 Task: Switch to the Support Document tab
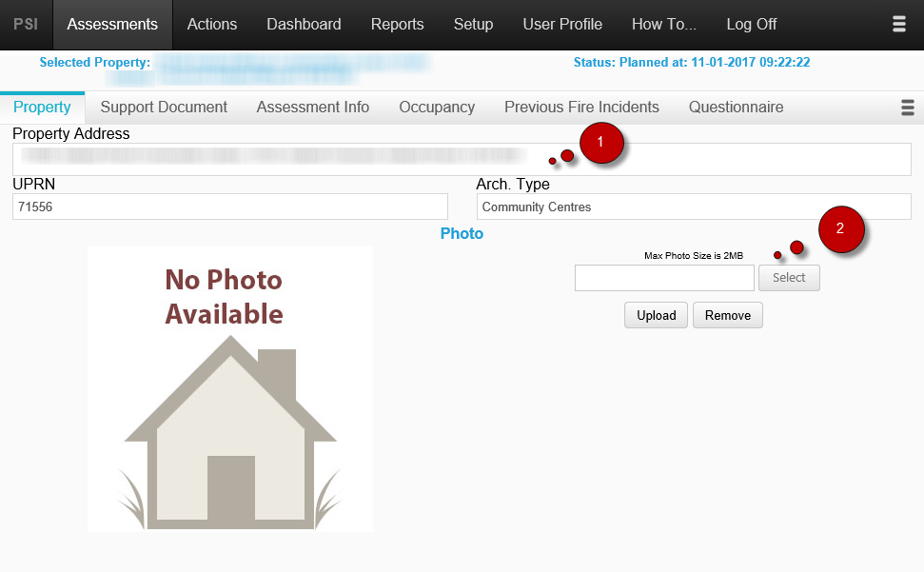163,107
